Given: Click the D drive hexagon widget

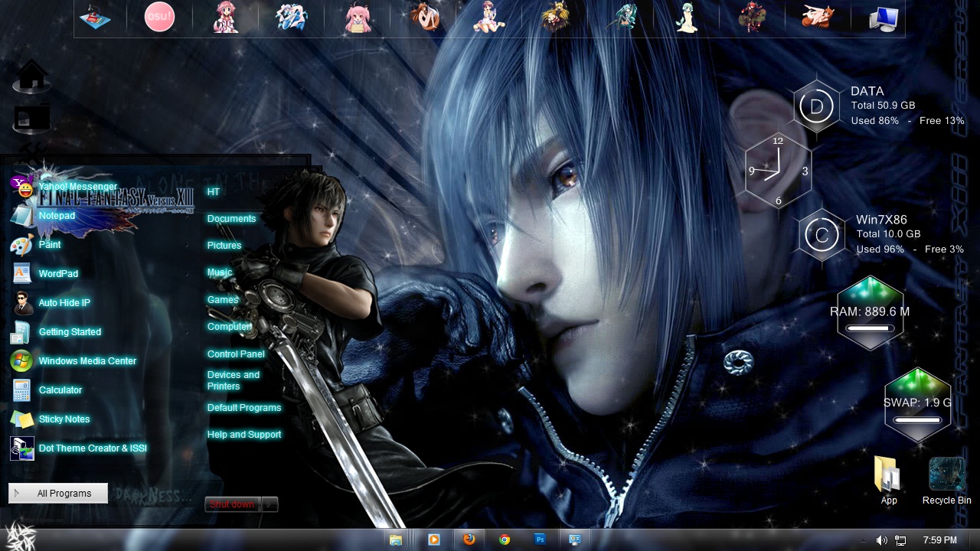Looking at the screenshot, I should (816, 106).
